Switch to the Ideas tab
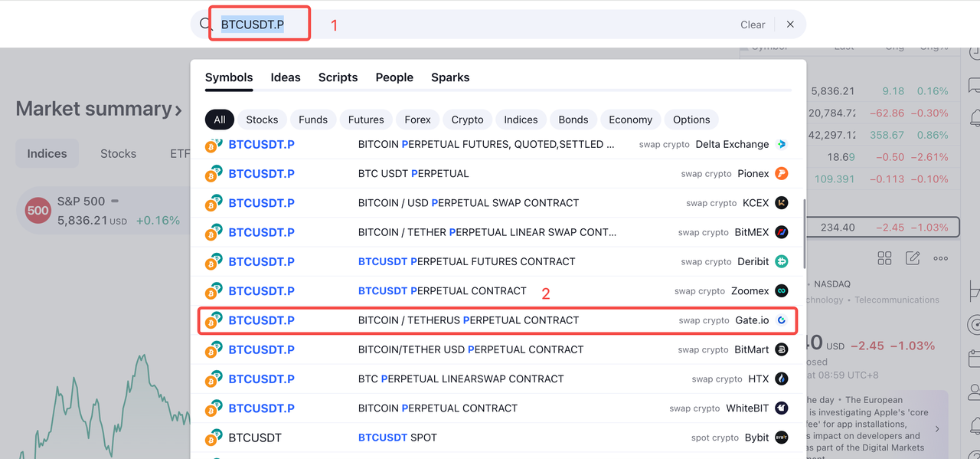980x459 pixels. (x=286, y=77)
